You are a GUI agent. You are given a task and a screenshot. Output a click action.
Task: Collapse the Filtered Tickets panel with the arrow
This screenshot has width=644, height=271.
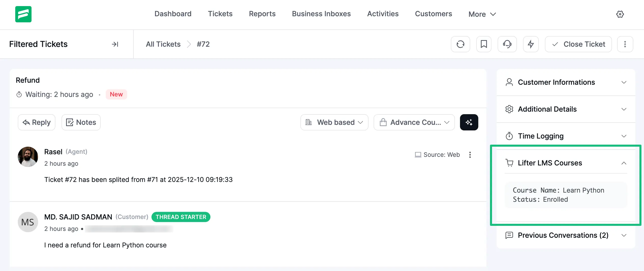[115, 44]
